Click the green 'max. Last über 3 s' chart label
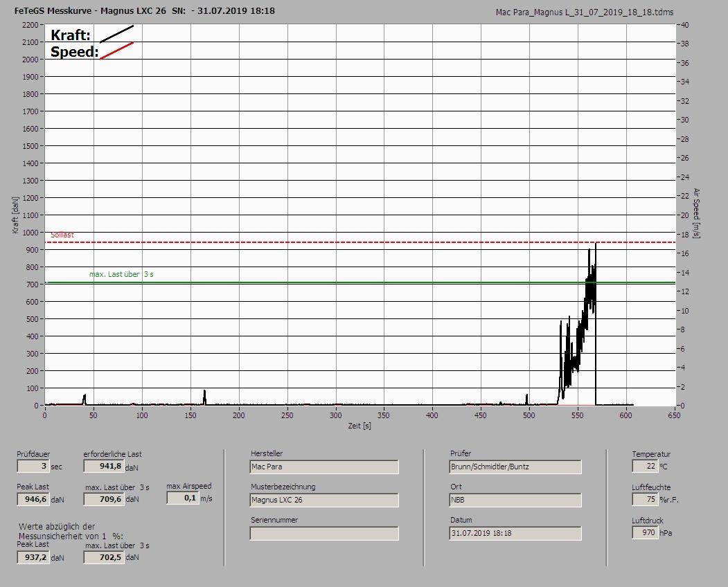728x587 pixels. pos(121,274)
